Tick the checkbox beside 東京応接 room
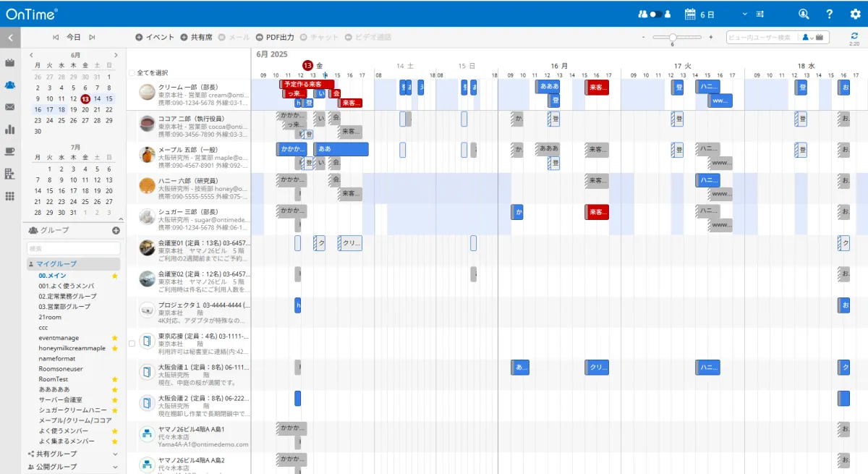Viewport: 868px width, 474px height. [x=132, y=344]
